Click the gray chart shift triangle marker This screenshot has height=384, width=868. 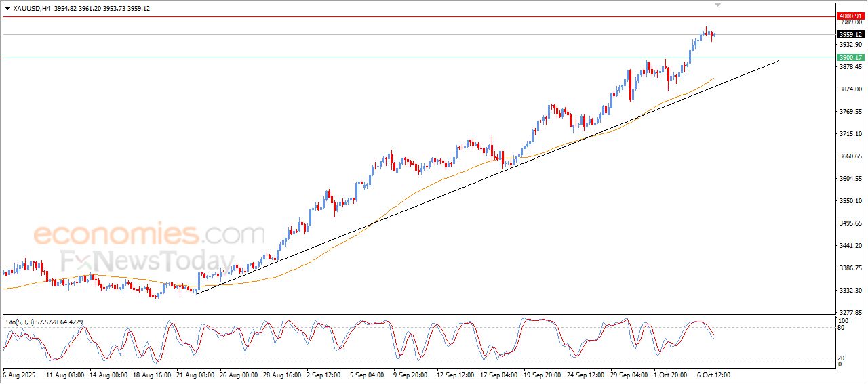click(718, 5)
